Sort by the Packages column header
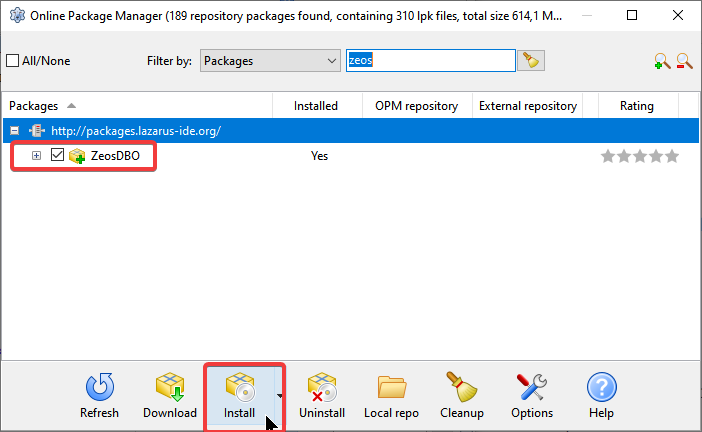 coord(137,106)
